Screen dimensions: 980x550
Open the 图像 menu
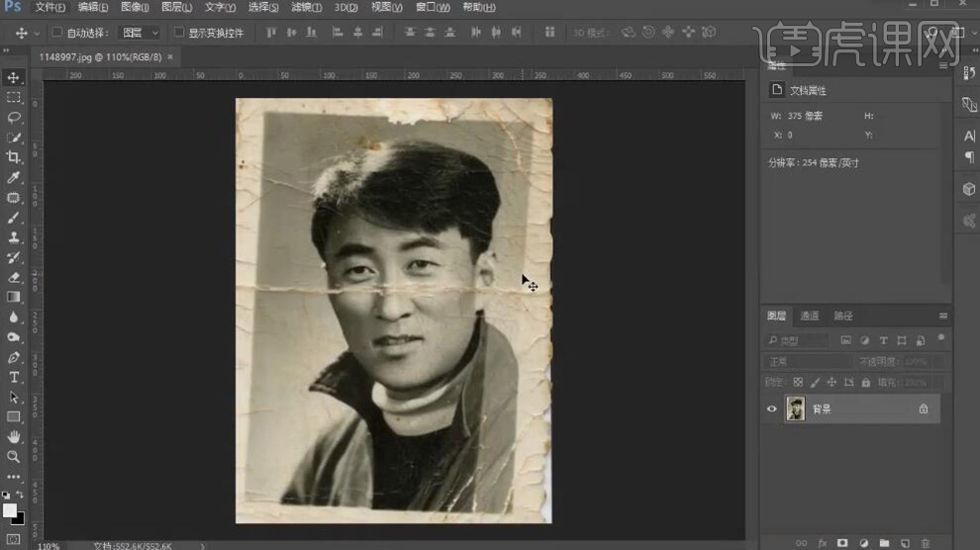click(135, 7)
